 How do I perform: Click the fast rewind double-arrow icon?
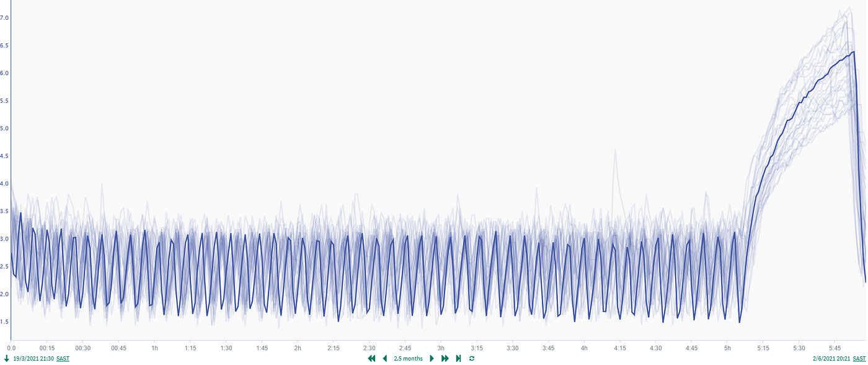click(371, 359)
